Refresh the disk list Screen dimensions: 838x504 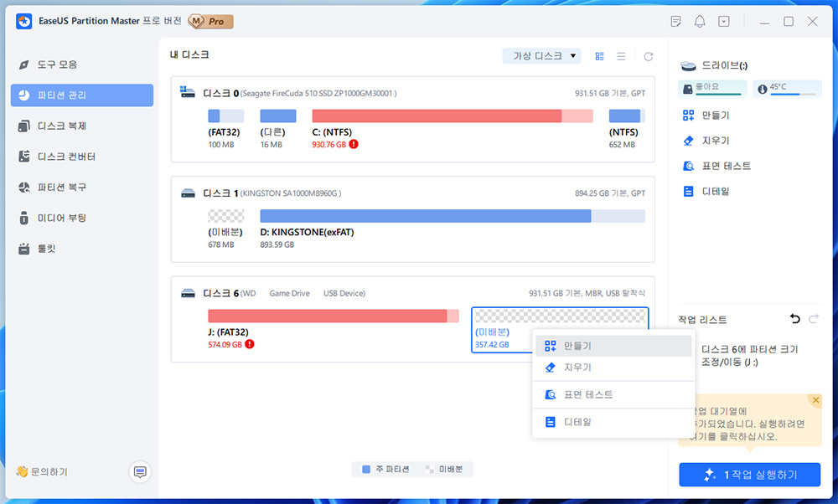(x=649, y=57)
